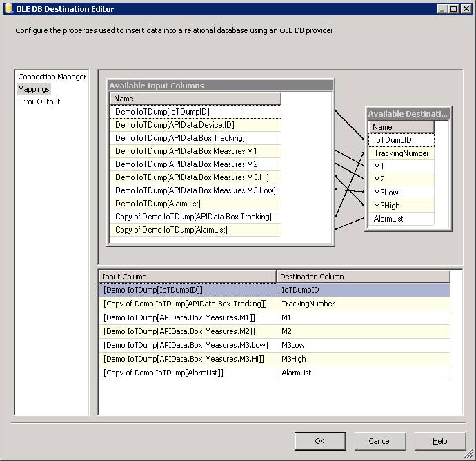Select M1 destination cell in grid

pos(364,317)
